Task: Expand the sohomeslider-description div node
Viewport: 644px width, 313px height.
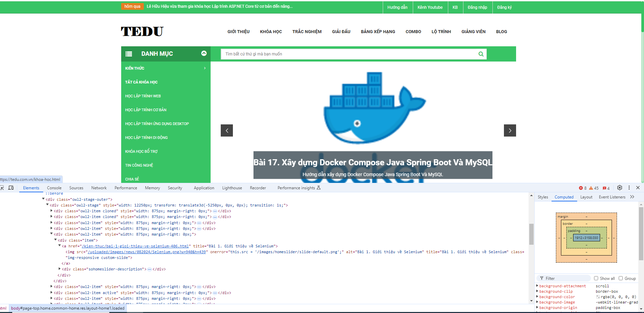Action: point(60,269)
